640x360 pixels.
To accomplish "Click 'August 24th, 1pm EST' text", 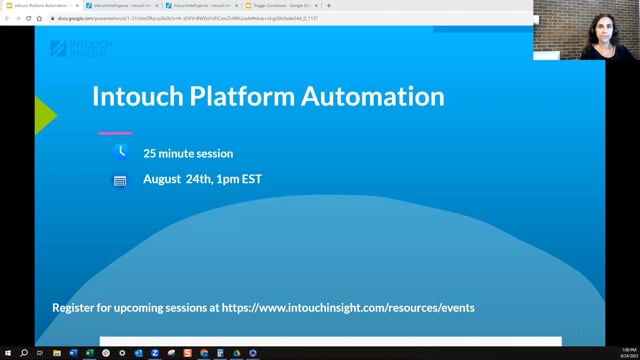I will (x=202, y=179).
